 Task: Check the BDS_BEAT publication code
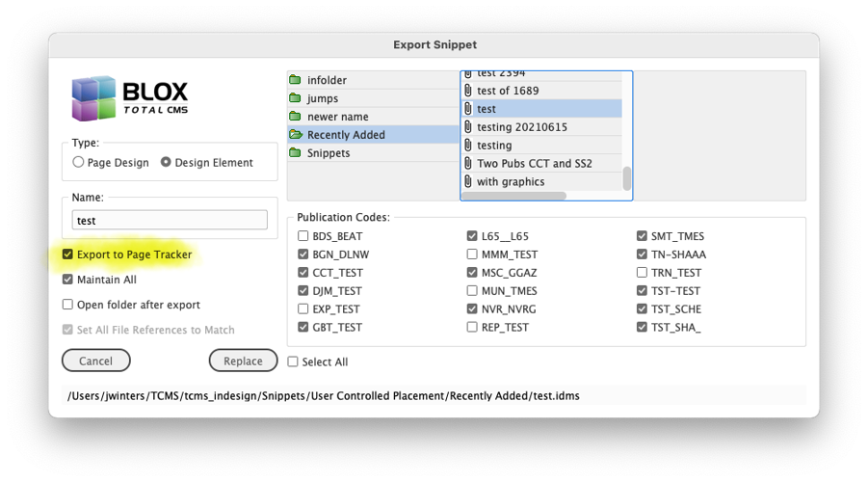coord(302,236)
